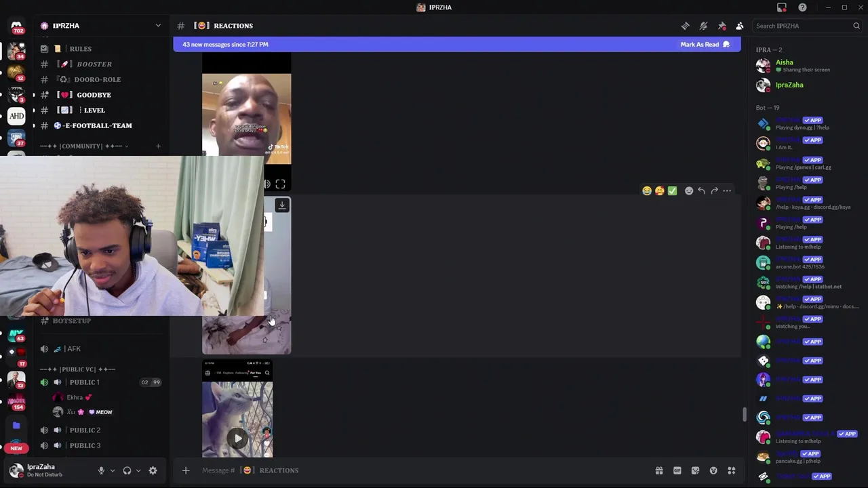Open emoji picker in message bar
Screen dimensions: 868x488
pyautogui.click(x=713, y=470)
